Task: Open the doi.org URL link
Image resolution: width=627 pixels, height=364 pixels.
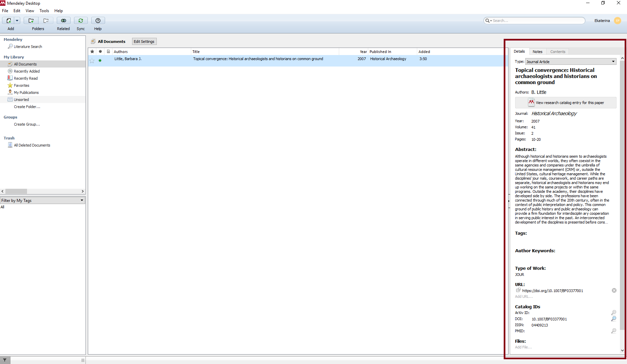Action: point(552,291)
